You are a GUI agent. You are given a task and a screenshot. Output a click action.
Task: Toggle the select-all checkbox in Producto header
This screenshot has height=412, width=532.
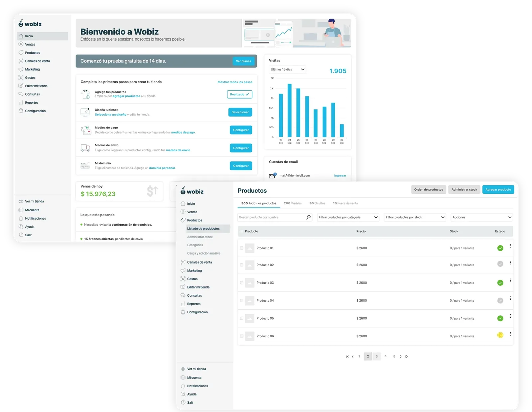click(242, 231)
